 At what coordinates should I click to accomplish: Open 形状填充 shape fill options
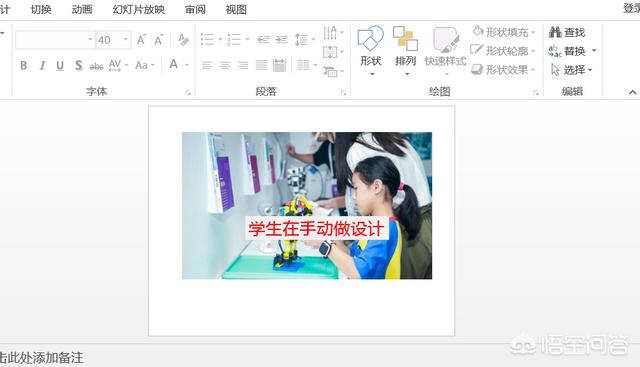coord(503,32)
